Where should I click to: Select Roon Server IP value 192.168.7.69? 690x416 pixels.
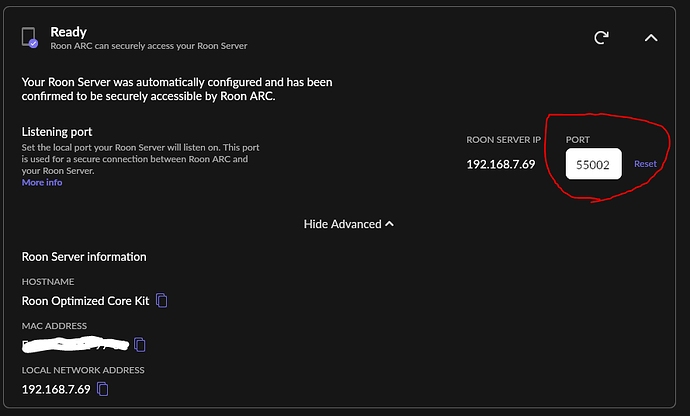click(501, 164)
